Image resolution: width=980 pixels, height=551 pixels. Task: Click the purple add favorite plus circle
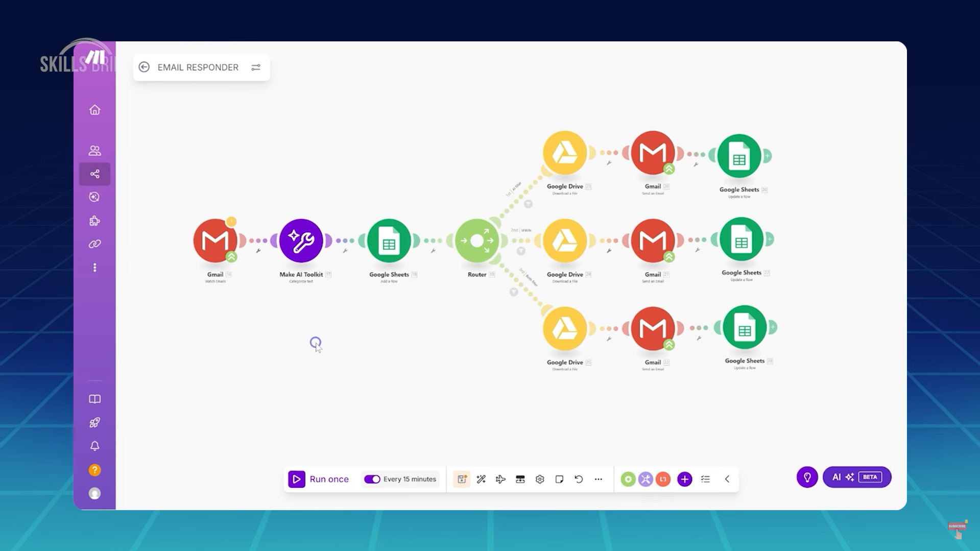coord(684,479)
